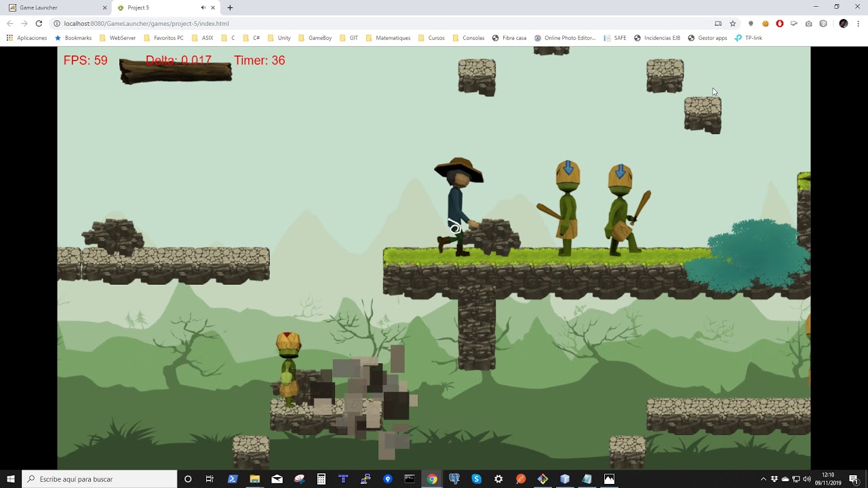Mute the Project 5 tab audio icon
This screenshot has height=488, width=868.
point(203,7)
